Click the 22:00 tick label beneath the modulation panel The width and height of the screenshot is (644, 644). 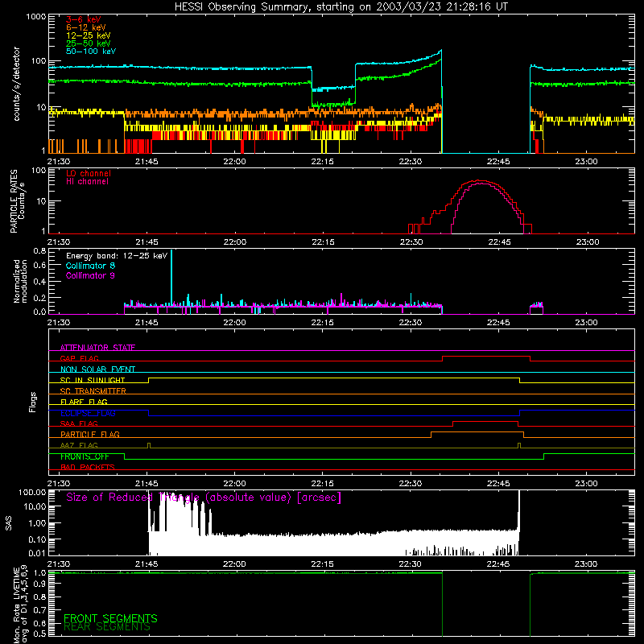pos(234,323)
